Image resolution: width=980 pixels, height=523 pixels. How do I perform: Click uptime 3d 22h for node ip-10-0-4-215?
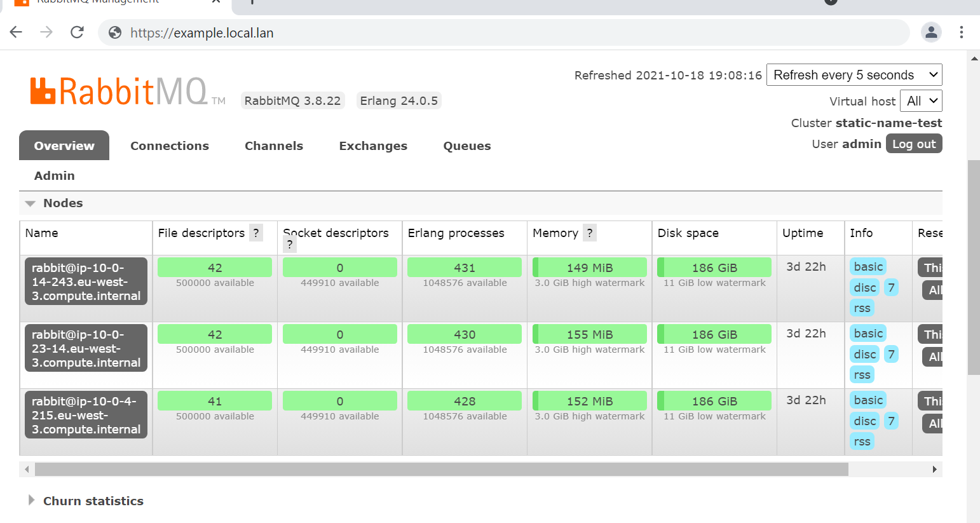[806, 400]
